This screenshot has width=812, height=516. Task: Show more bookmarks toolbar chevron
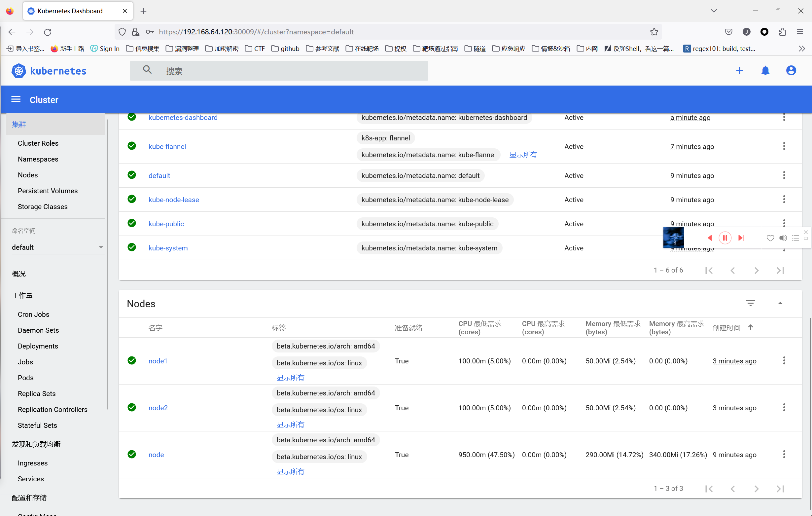pyautogui.click(x=801, y=49)
